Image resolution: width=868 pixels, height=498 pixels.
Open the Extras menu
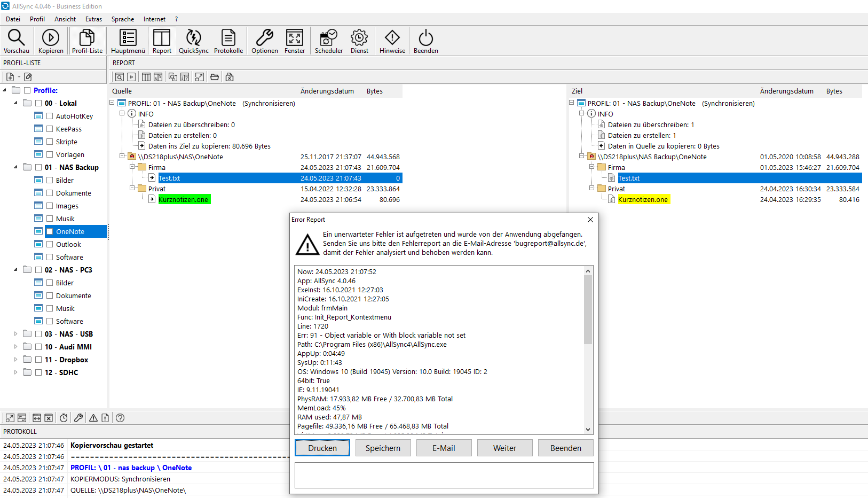[x=93, y=19]
